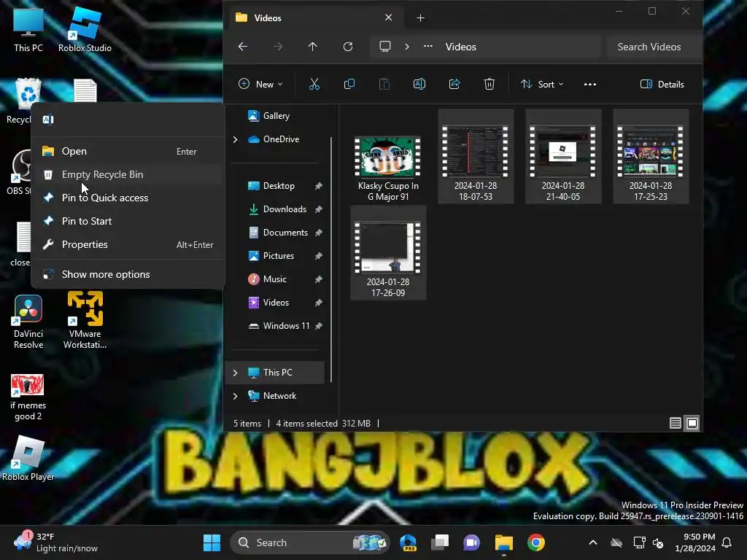Select Pin to Quick access
The image size is (747, 560).
click(128, 198)
